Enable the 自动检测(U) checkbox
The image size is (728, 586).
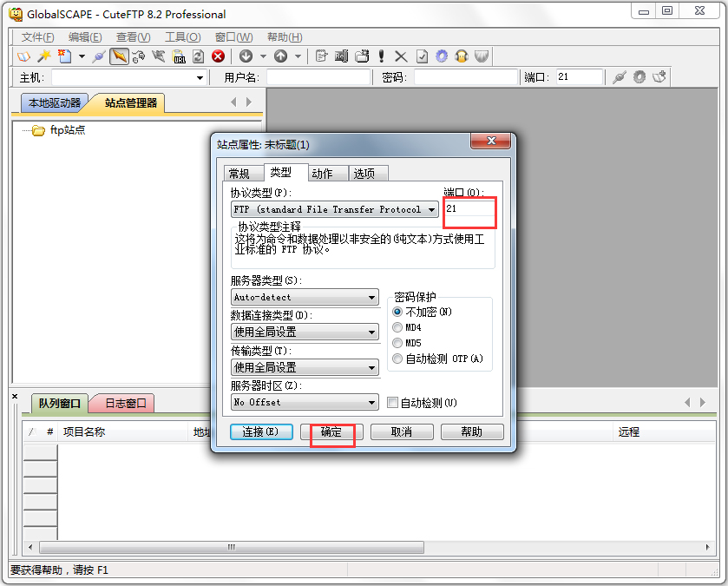[393, 403]
